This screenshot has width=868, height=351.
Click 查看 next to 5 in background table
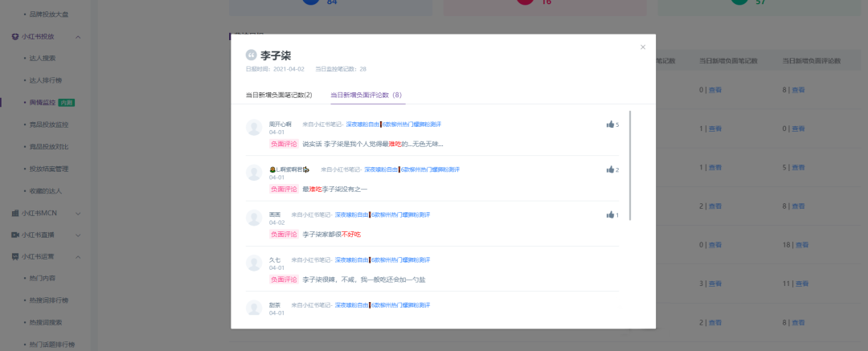click(x=798, y=167)
